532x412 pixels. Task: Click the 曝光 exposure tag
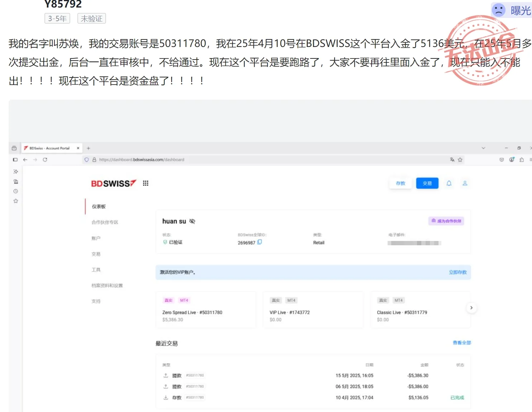[512, 10]
